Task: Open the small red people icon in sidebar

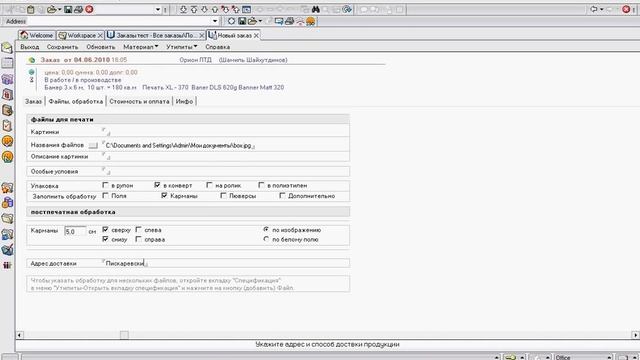Action: pyautogui.click(x=7, y=265)
